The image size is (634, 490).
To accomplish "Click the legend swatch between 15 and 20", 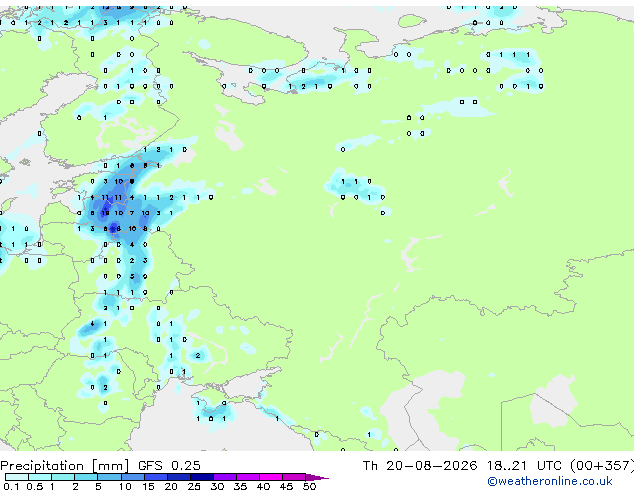I will 156,477.
